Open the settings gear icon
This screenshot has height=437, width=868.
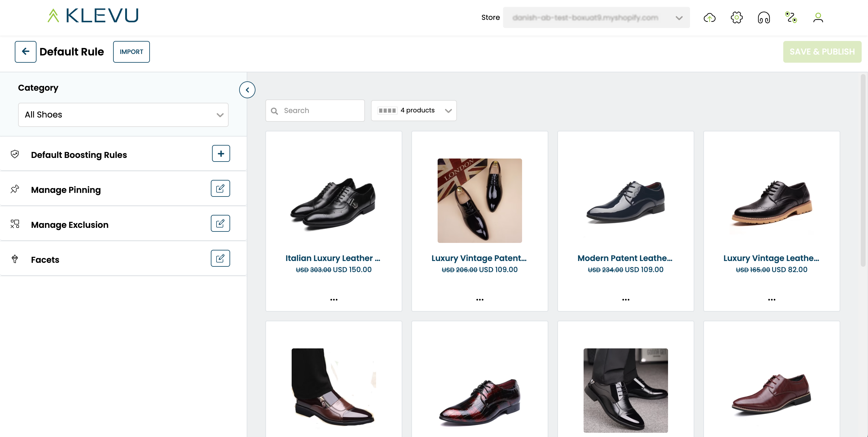pos(737,17)
